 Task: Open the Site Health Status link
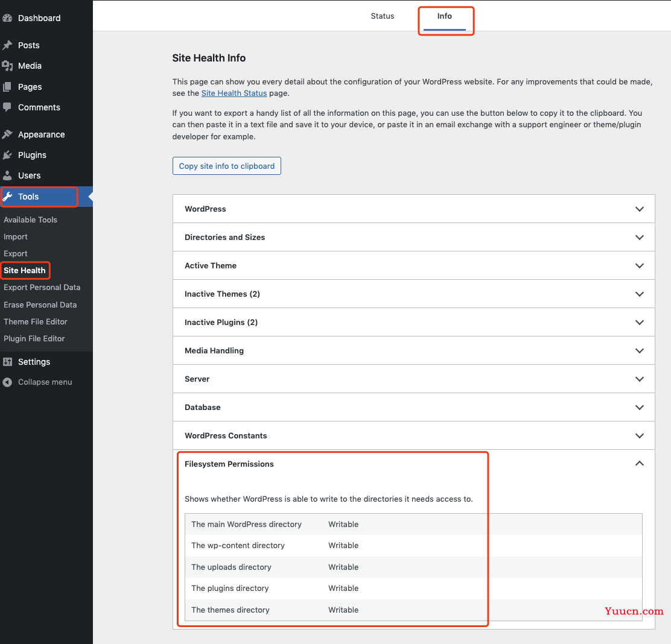coord(234,93)
